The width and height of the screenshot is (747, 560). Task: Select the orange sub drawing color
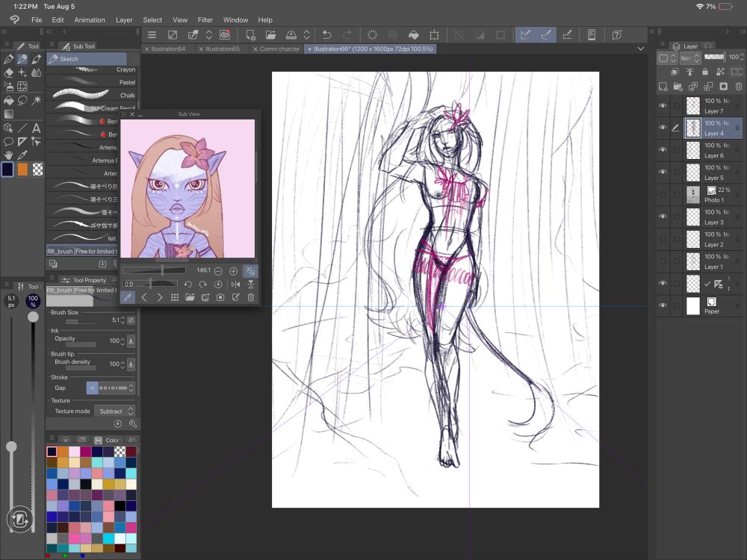[22, 169]
